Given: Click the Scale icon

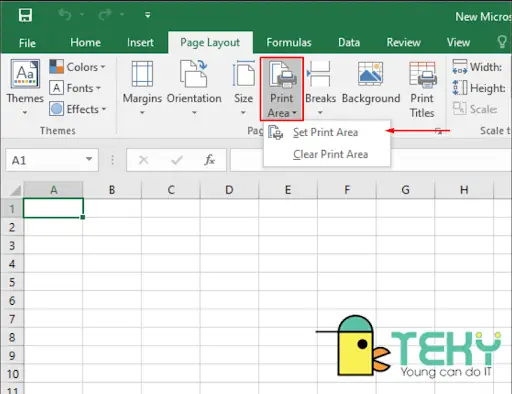Looking at the screenshot, I should coord(460,109).
